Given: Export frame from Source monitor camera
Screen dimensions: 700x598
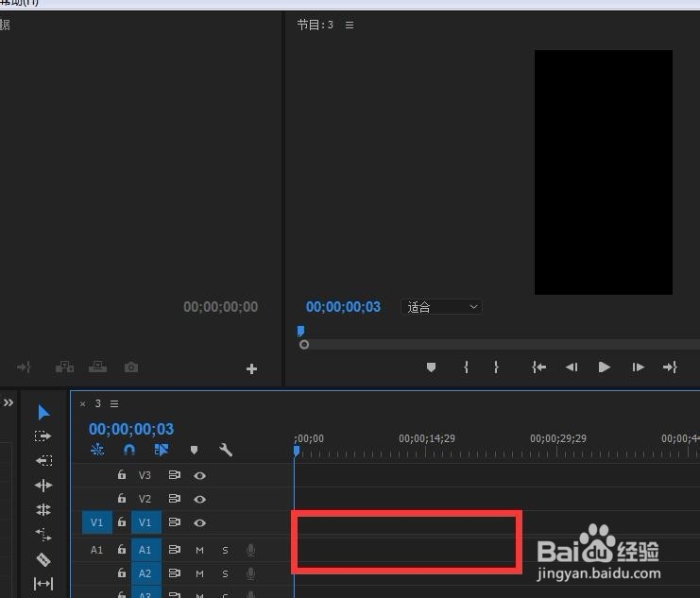Looking at the screenshot, I should click(x=131, y=367).
